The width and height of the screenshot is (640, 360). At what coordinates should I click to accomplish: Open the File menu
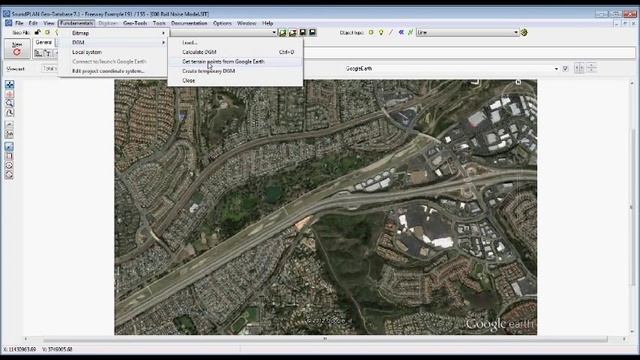tap(19, 23)
